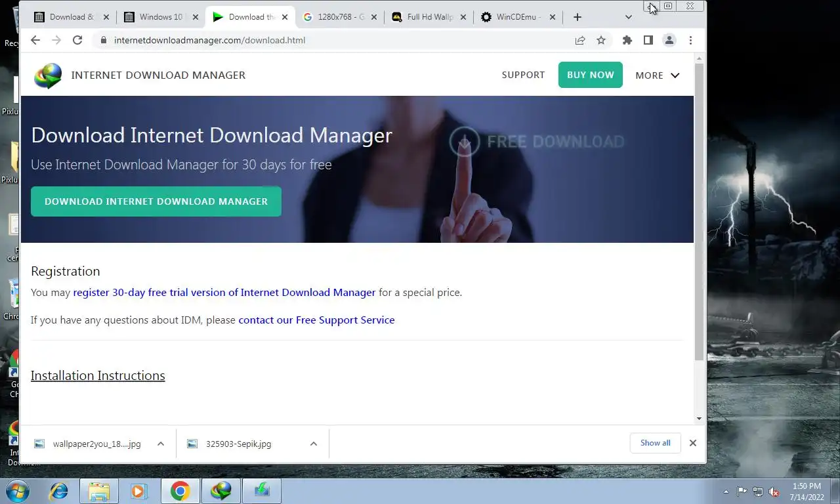The width and height of the screenshot is (840, 504).
Task: Open the green arrow download taskbar app
Action: (x=262, y=491)
